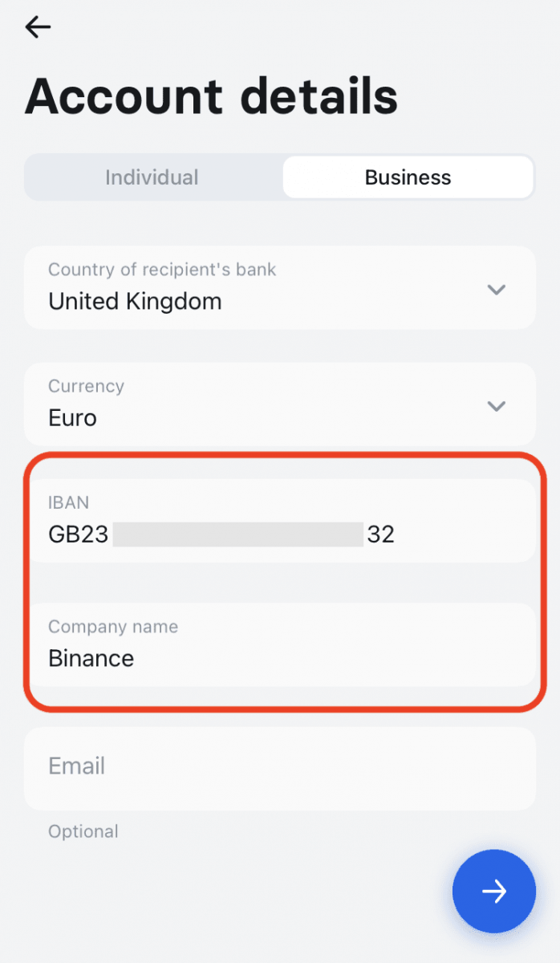The image size is (560, 963).
Task: Tap the chevron on the bank country selector
Action: (497, 289)
